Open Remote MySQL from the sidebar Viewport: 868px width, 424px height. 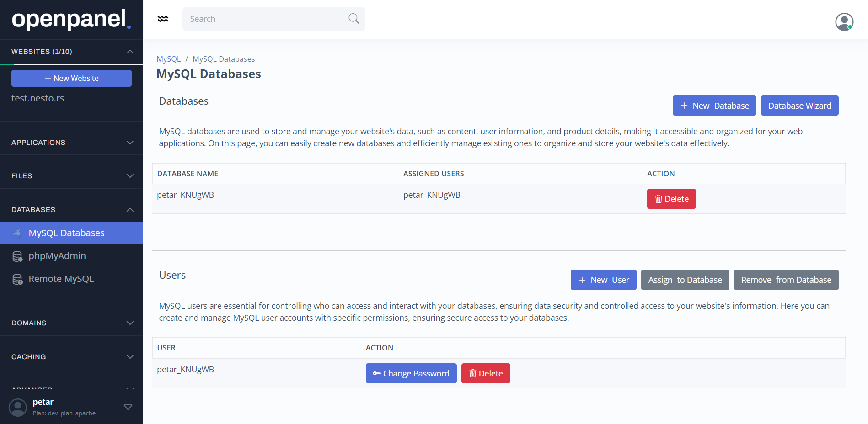coord(61,279)
